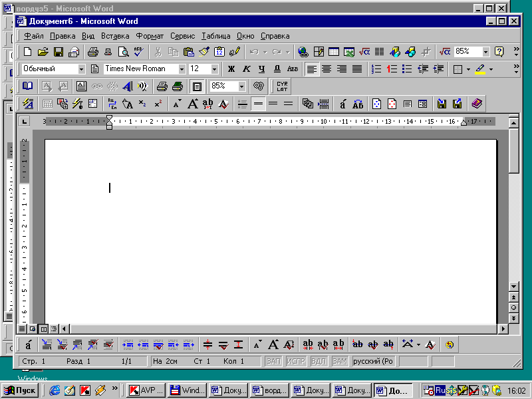Image resolution: width=532 pixels, height=399 pixels.
Task: Expand more buttons chevron on standard toolbar
Action: pos(516,52)
